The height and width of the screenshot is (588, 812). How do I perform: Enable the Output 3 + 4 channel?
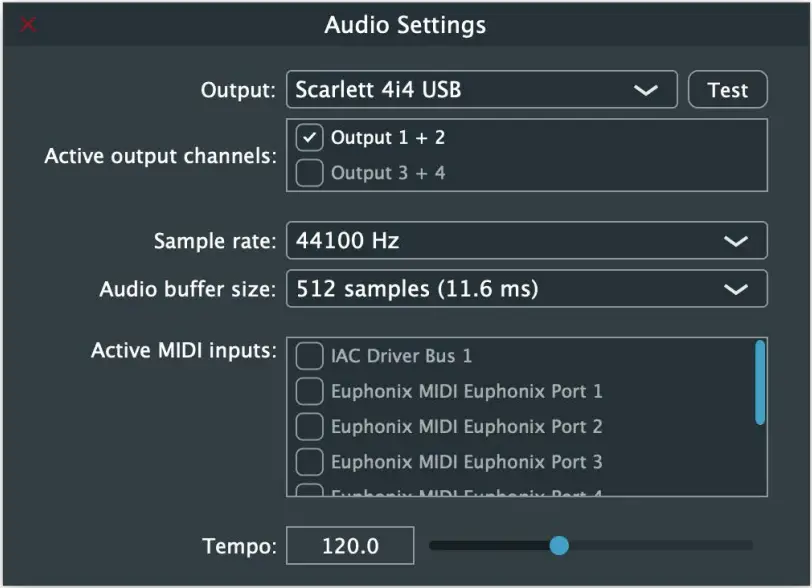coord(308,172)
